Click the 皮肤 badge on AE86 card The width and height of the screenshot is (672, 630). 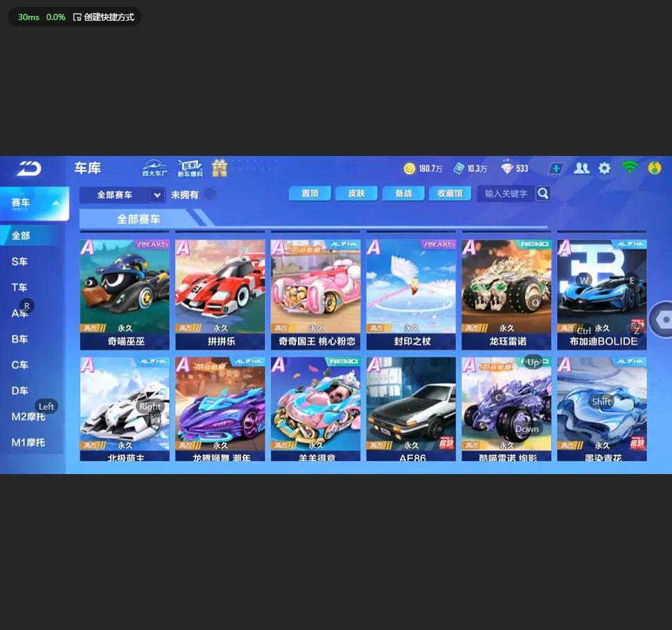tap(447, 443)
